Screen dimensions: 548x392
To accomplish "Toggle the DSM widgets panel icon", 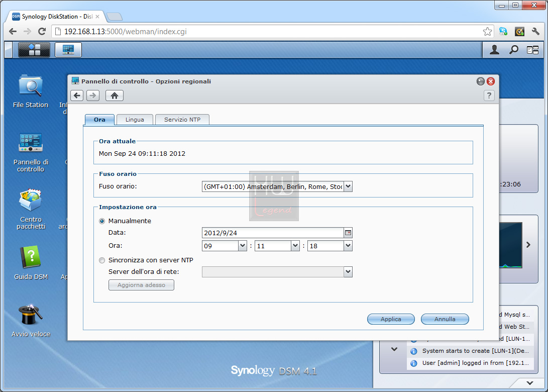I will point(532,50).
